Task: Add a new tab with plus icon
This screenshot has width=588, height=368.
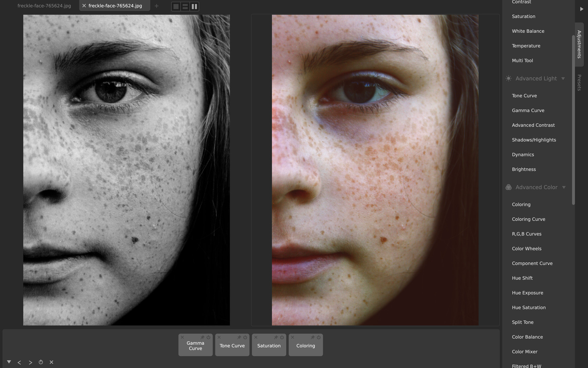Action: coord(157,6)
